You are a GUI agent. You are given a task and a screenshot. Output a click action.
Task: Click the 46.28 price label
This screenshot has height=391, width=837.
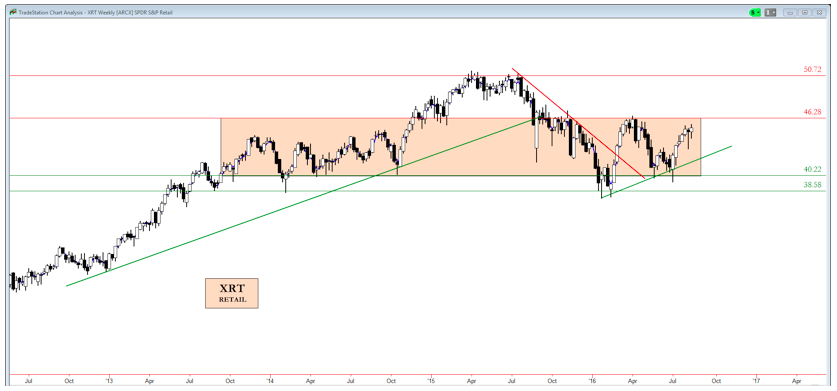click(812, 112)
